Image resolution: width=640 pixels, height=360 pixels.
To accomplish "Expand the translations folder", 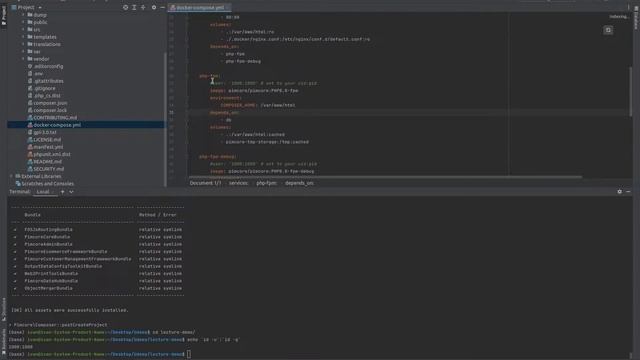I will click(x=23, y=44).
